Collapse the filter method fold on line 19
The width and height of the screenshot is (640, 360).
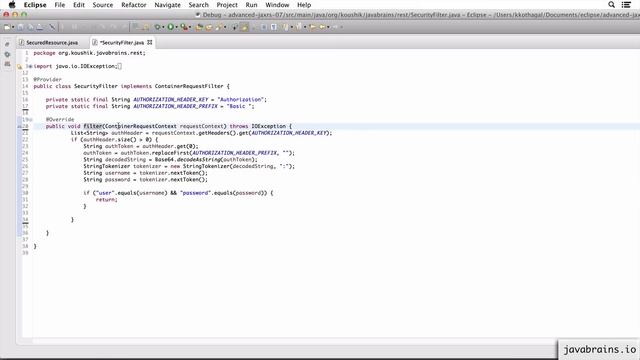31,120
